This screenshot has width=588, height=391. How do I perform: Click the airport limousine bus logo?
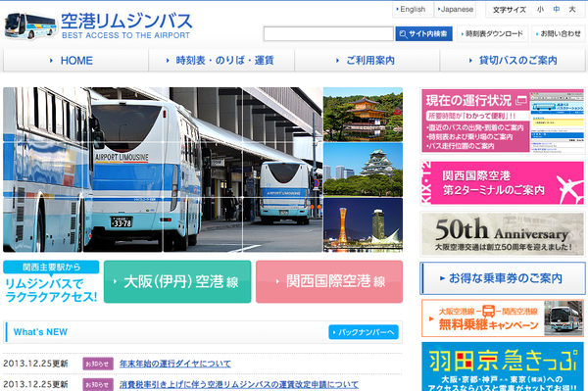(98, 25)
